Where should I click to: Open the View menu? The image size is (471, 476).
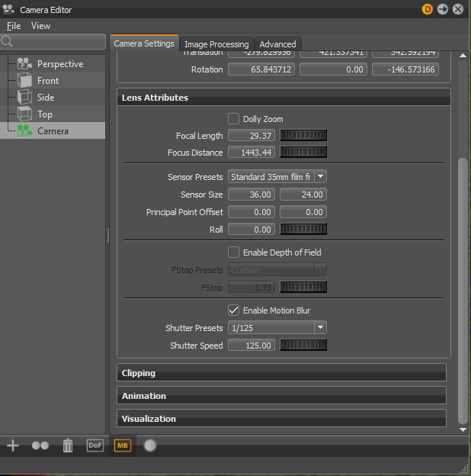[40, 26]
